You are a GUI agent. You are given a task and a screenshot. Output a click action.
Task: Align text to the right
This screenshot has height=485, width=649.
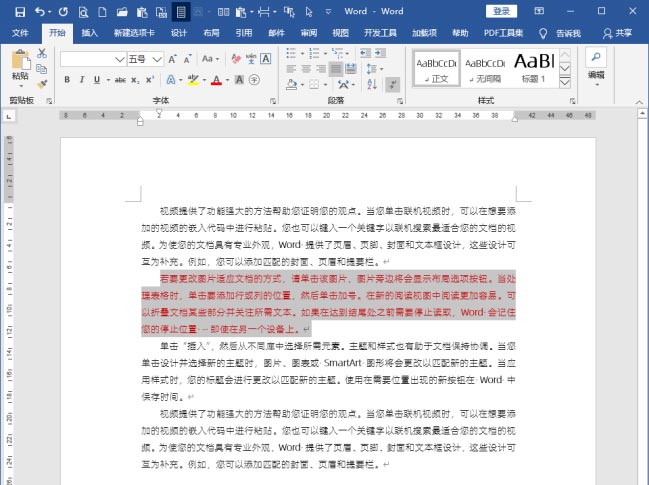[x=321, y=69]
